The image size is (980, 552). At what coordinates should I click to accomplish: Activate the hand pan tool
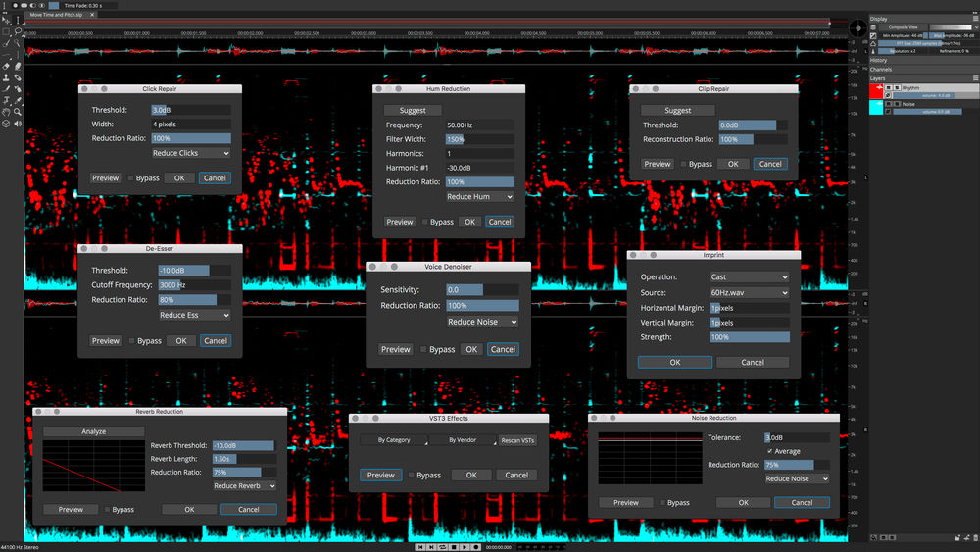point(5,112)
